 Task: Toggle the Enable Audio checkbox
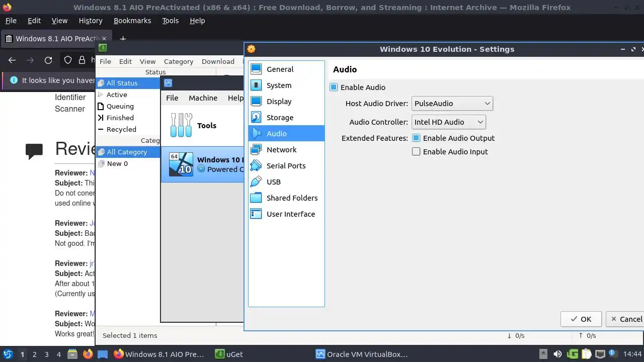[x=334, y=87]
